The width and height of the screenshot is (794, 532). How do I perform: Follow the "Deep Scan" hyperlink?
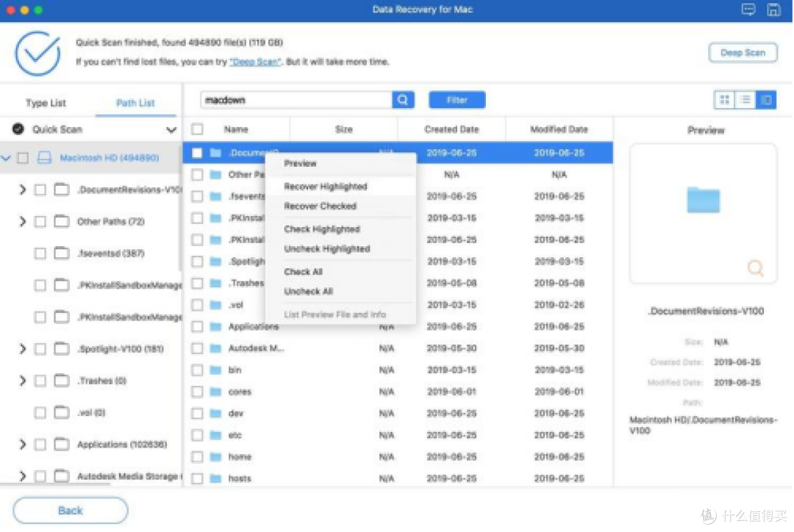[x=254, y=62]
